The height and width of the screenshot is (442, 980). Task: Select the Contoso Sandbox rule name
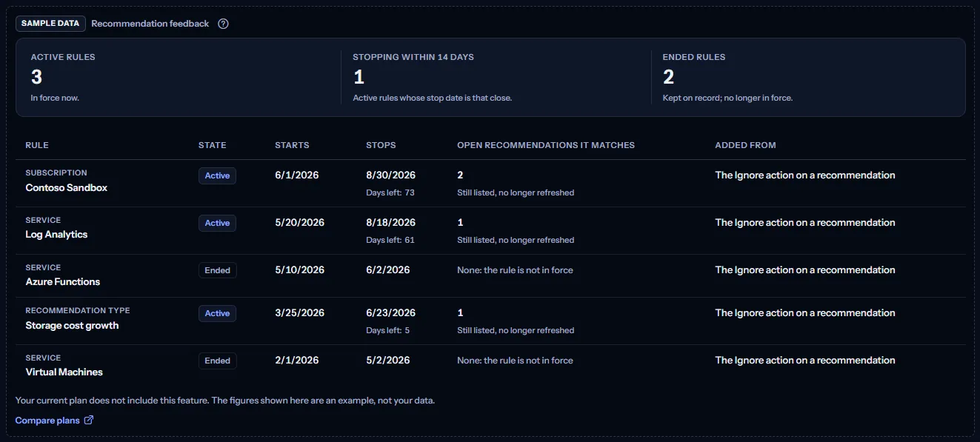(x=67, y=188)
